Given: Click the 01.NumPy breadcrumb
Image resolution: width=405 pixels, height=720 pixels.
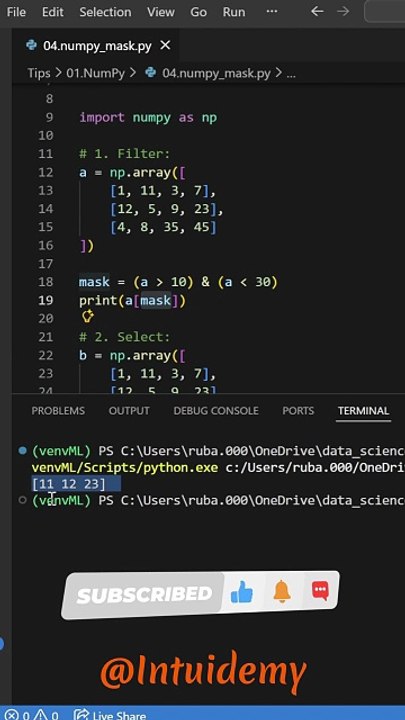Looking at the screenshot, I should click(x=96, y=73).
